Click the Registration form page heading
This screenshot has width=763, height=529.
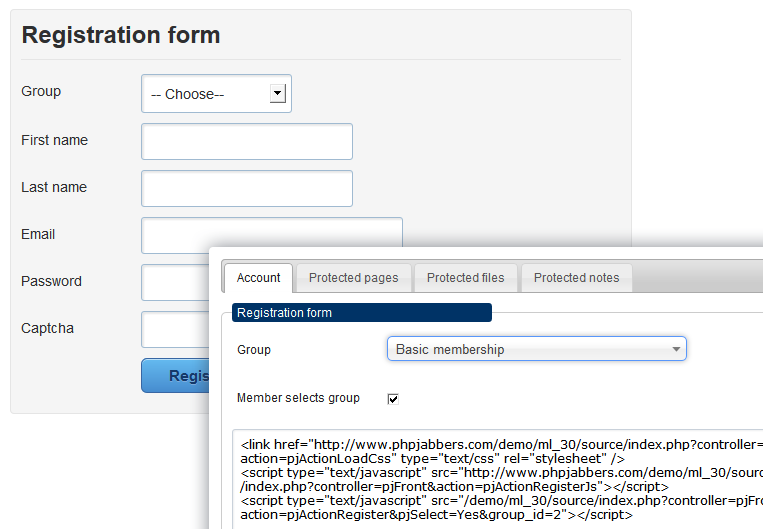tap(121, 35)
